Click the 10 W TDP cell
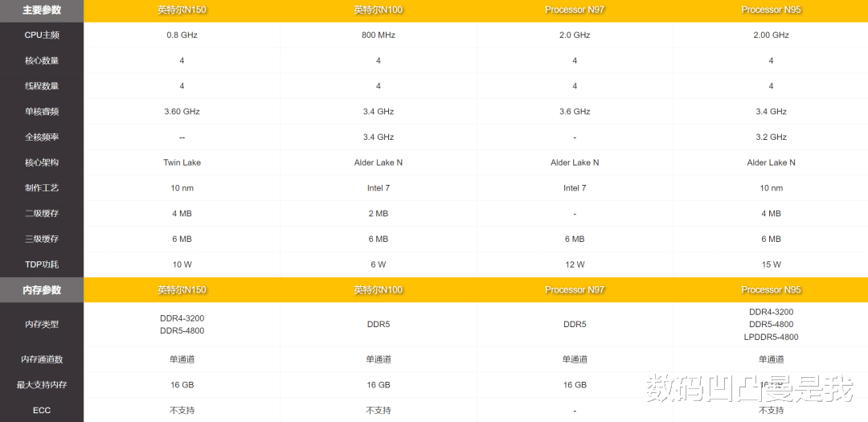This screenshot has height=422, width=868. [x=182, y=264]
